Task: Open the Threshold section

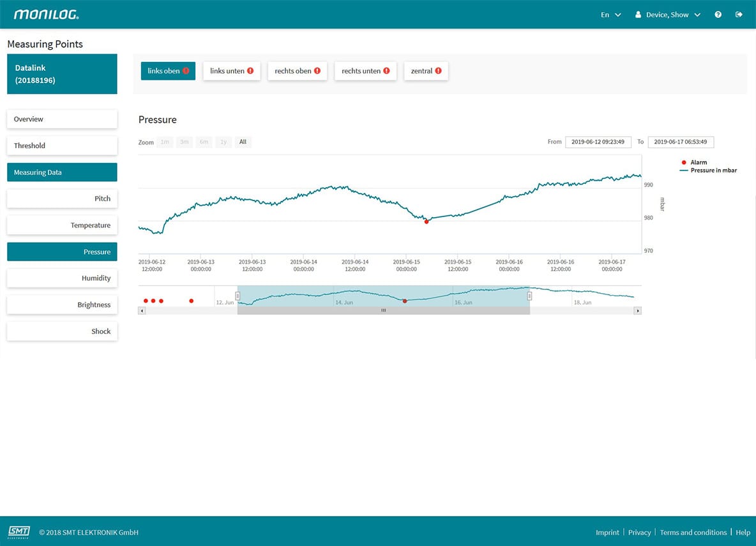Action: point(62,146)
